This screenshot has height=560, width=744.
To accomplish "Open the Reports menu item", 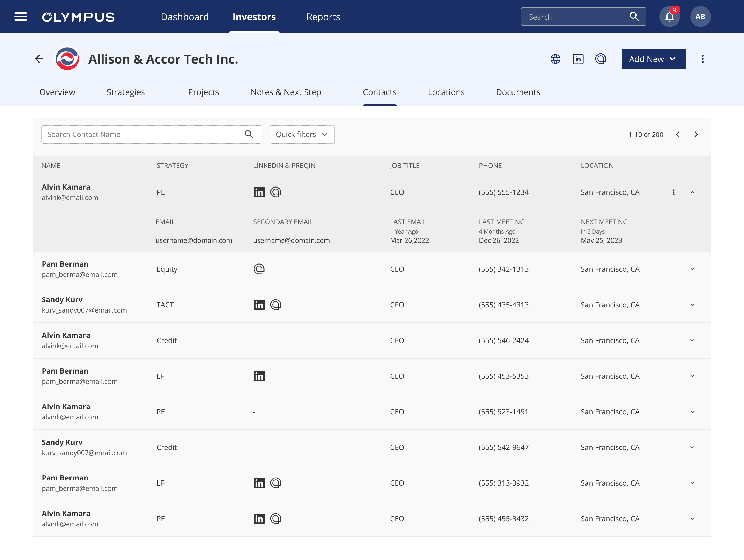I will (x=323, y=17).
